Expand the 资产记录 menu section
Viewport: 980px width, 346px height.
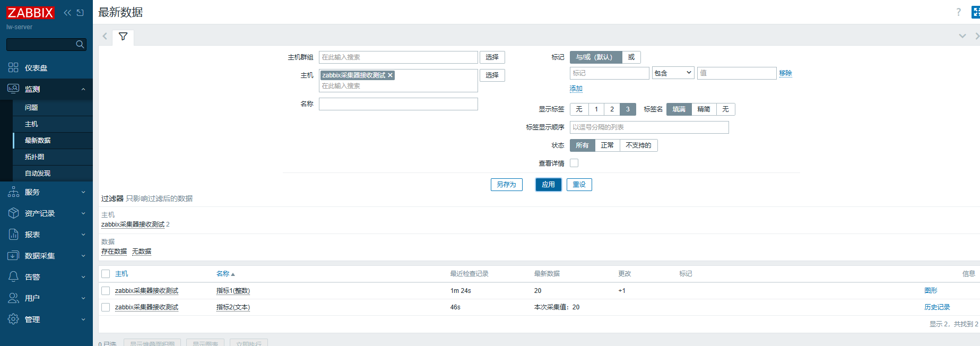[x=83, y=213]
